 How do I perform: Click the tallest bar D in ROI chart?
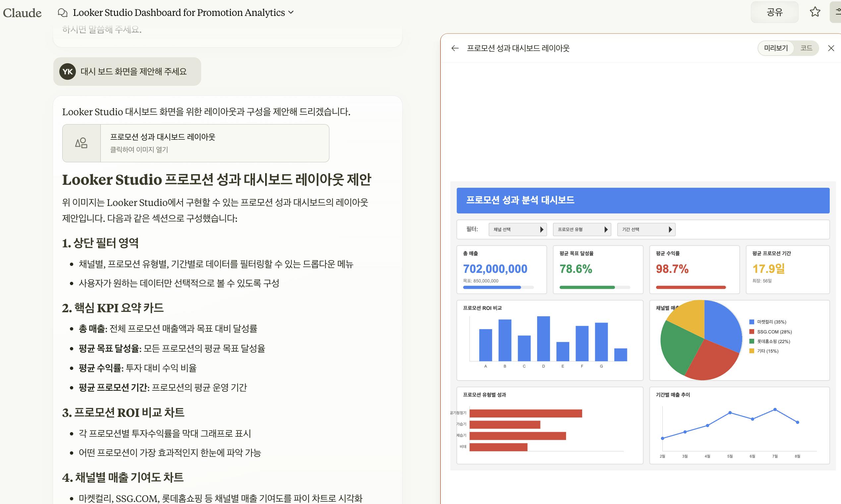point(543,338)
